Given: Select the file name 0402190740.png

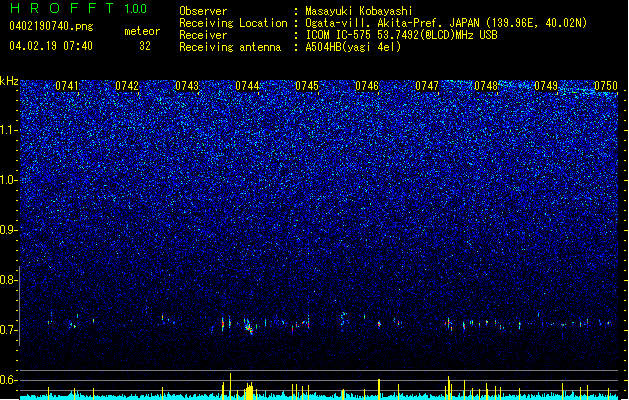Looking at the screenshot, I should (51, 26).
